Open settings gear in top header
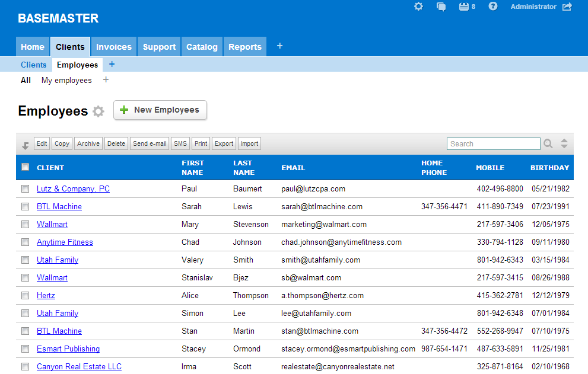The height and width of the screenshot is (374, 588). [x=418, y=7]
